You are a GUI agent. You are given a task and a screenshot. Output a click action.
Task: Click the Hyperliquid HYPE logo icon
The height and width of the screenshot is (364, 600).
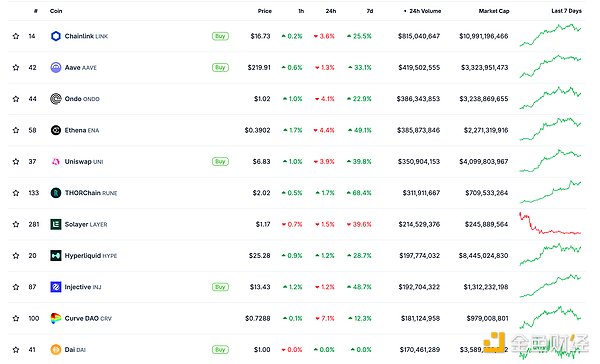coord(56,255)
